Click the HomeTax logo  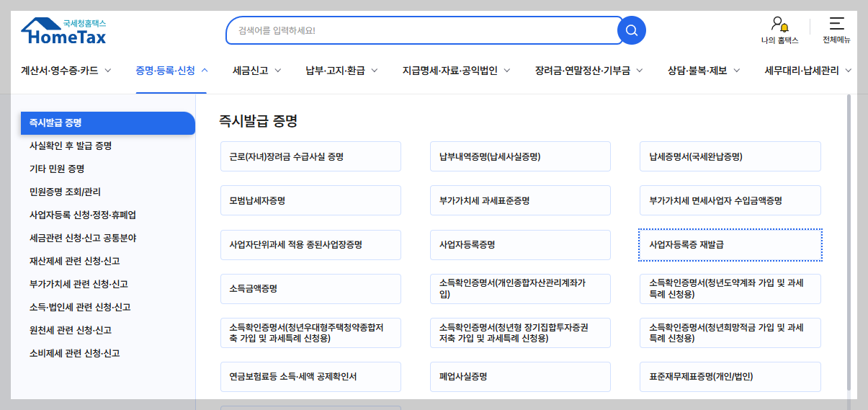[x=63, y=30]
